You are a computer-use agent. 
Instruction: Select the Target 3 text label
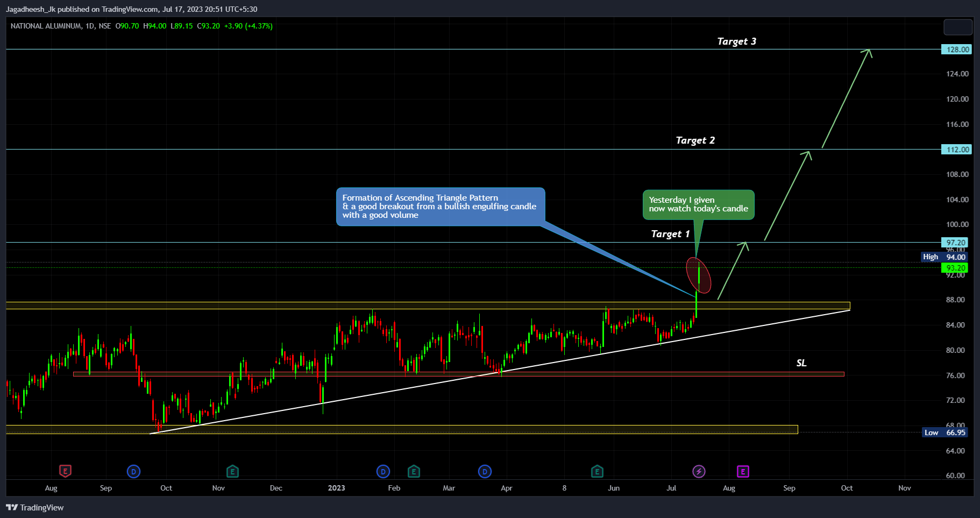pos(736,41)
